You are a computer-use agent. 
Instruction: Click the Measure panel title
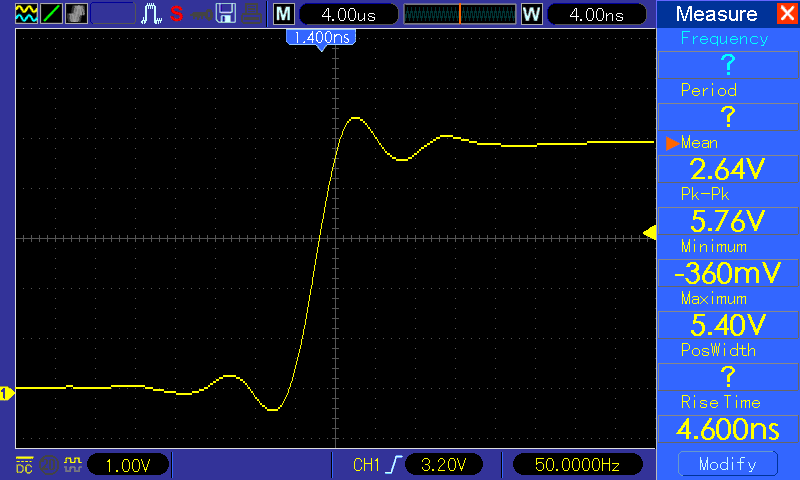[716, 14]
